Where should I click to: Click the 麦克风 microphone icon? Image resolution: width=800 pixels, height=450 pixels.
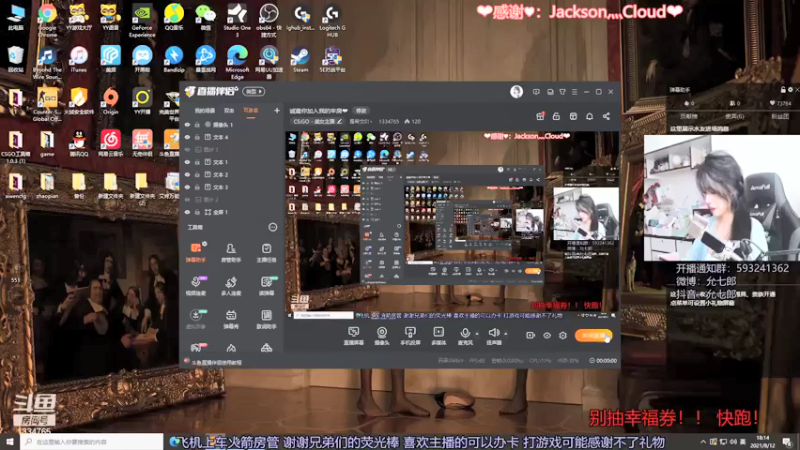465,333
